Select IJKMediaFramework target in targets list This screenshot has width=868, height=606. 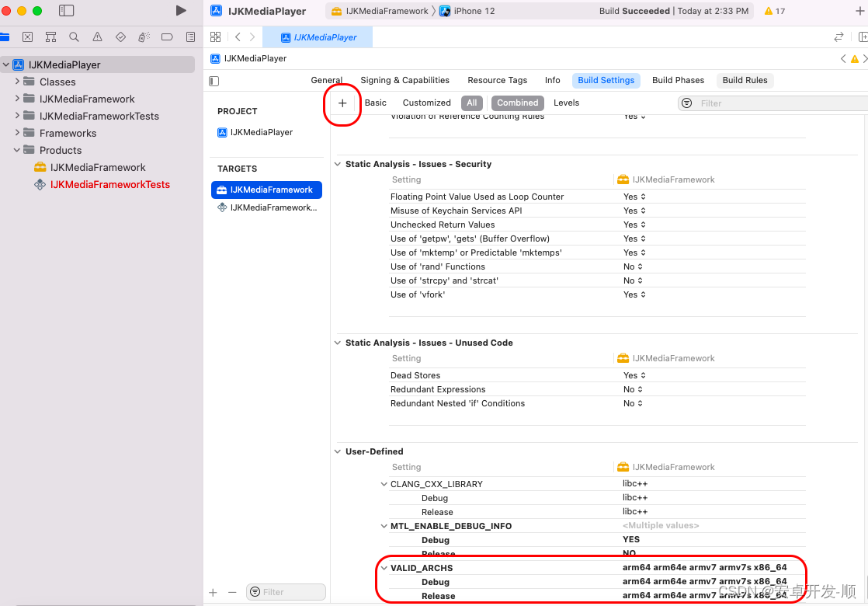point(266,190)
